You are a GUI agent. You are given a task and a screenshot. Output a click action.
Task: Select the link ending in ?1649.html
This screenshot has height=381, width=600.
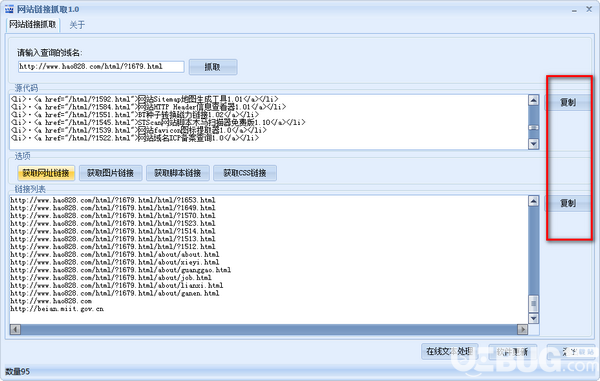tap(113, 208)
